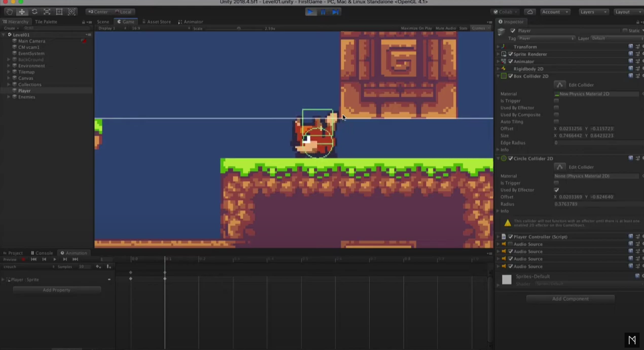
Task: Switch to the Scene tab
Action: click(x=103, y=22)
